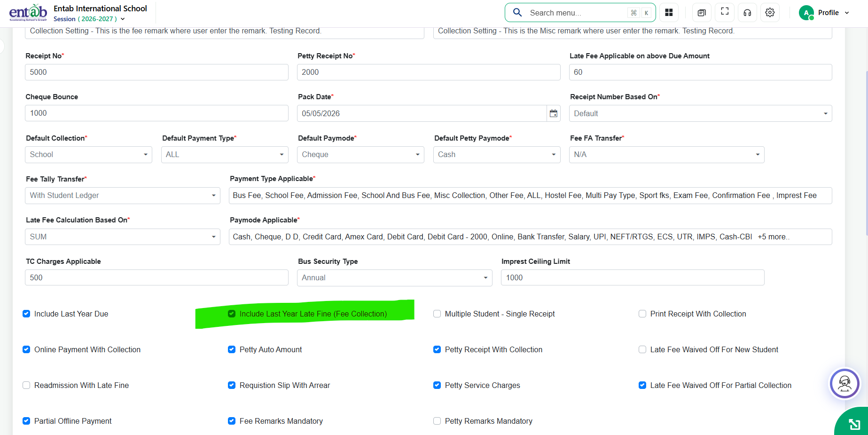The width and height of the screenshot is (868, 435).
Task: Open Payment Type Applicable multi-select box
Action: (530, 196)
